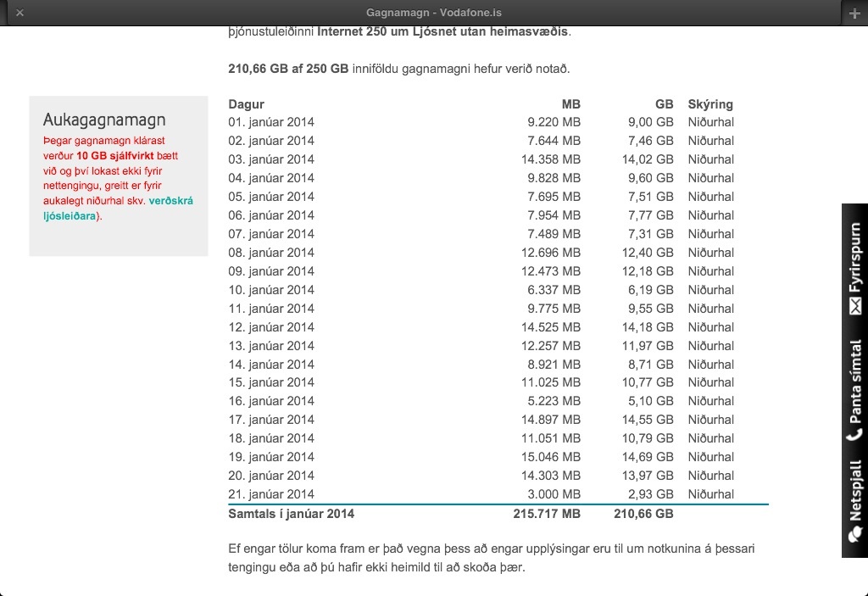868x596 pixels.
Task: Click the MB column header
Action: point(570,104)
